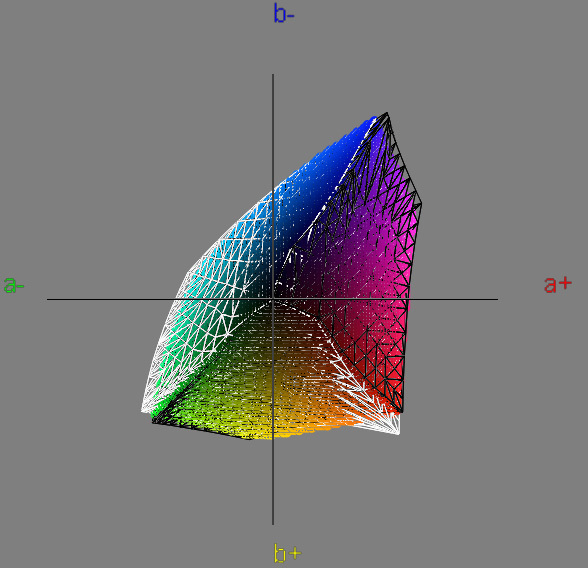Select the blue top tip of the gamut

point(387,113)
